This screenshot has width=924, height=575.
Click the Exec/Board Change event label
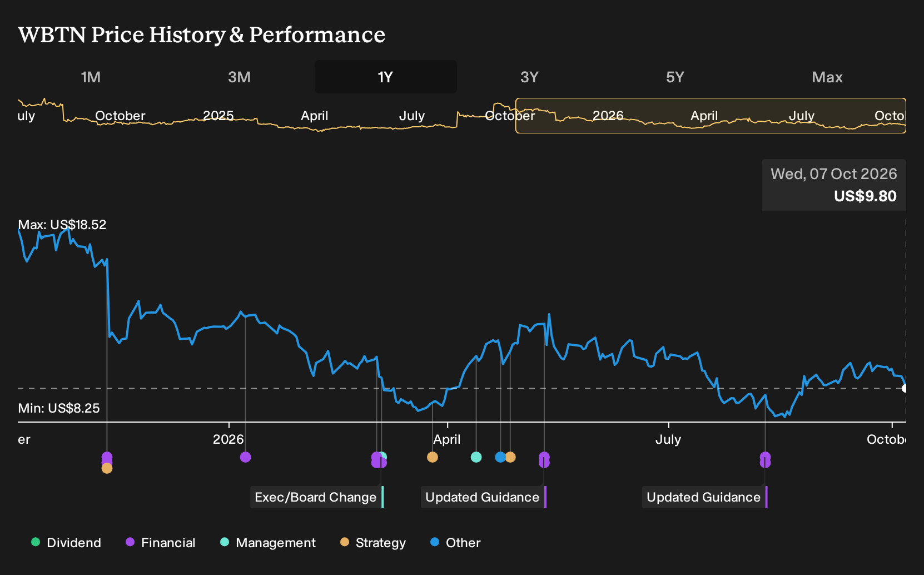coord(317,497)
